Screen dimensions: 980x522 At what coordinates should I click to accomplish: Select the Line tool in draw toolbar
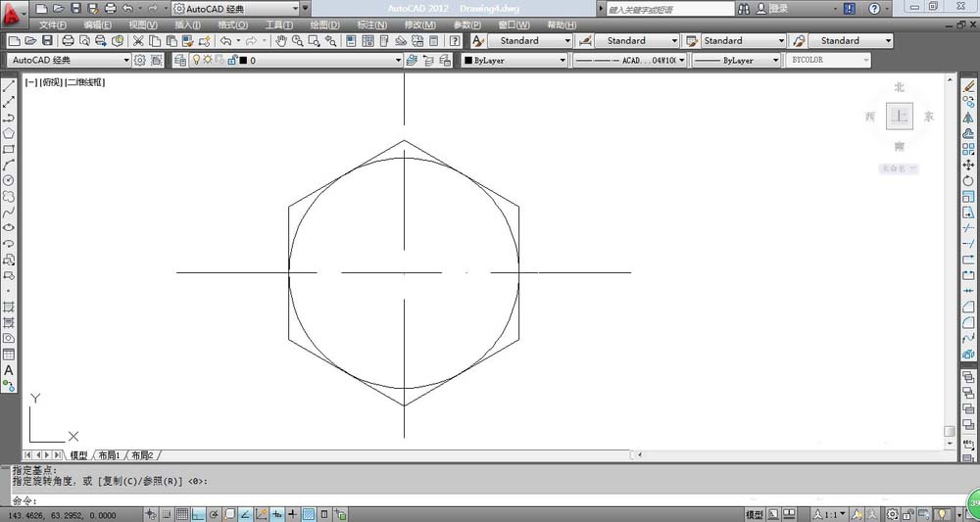click(x=9, y=86)
